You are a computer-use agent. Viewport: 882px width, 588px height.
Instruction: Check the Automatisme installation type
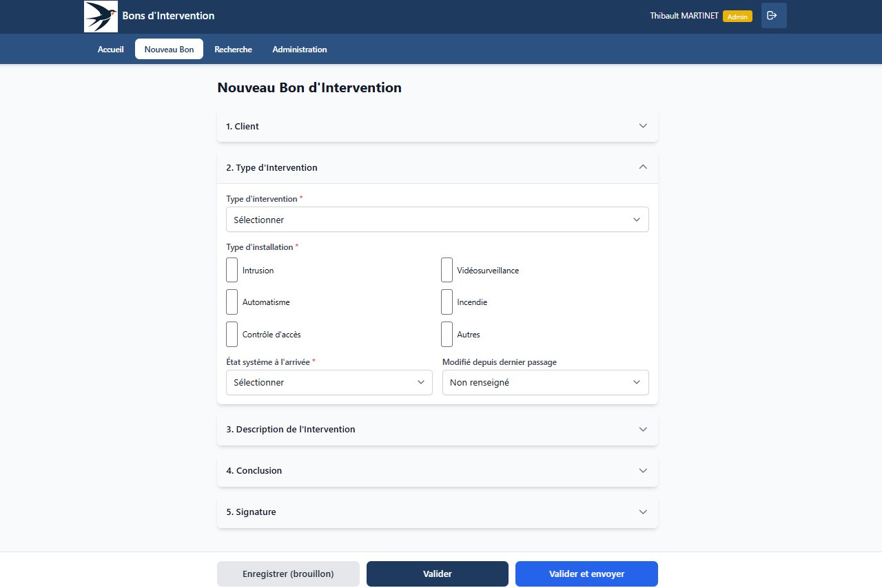(232, 302)
